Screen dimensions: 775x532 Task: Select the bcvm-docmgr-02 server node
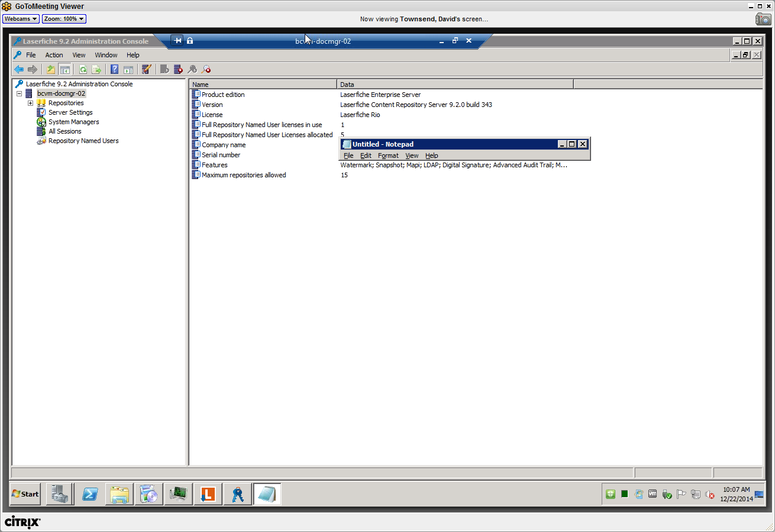pyautogui.click(x=61, y=93)
